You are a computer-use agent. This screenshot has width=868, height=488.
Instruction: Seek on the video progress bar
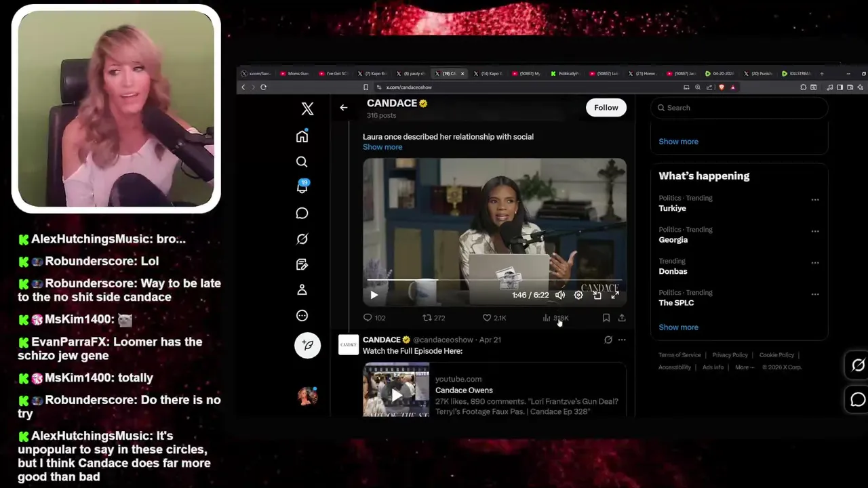pyautogui.click(x=494, y=280)
